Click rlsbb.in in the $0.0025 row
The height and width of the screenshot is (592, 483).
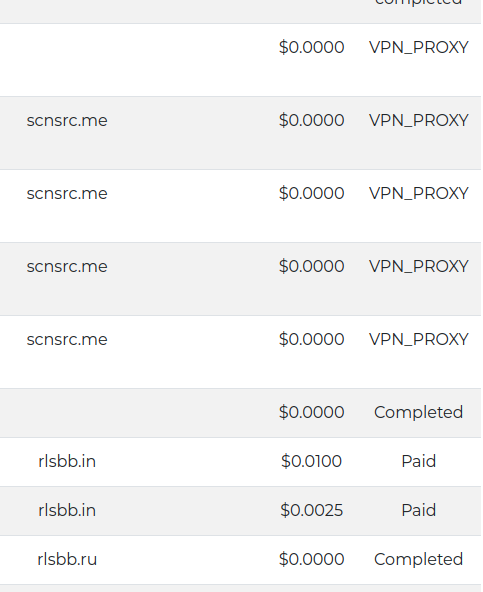coord(67,510)
